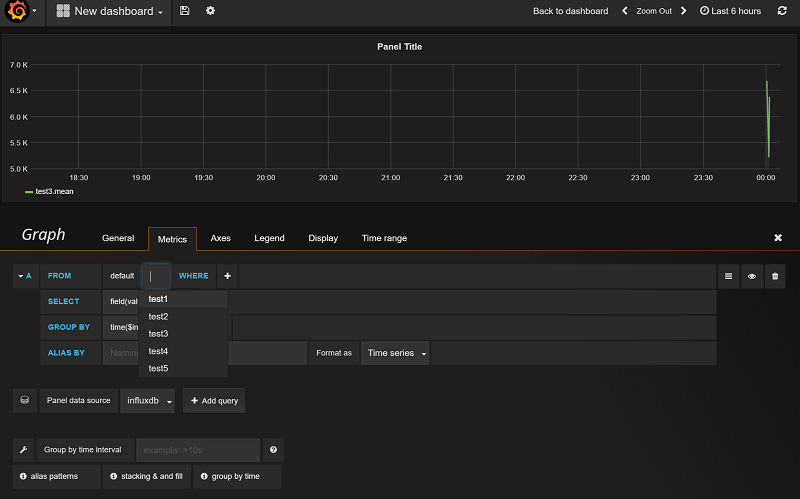Open the group by time interval help icon
This screenshot has height=499, width=800.
(273, 450)
